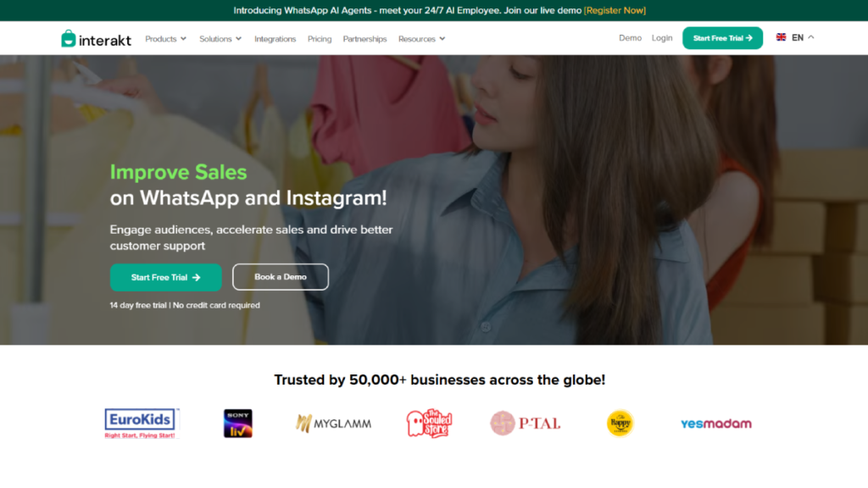Open the Pricing menu item
Viewport: 868px width, 488px height.
point(320,39)
